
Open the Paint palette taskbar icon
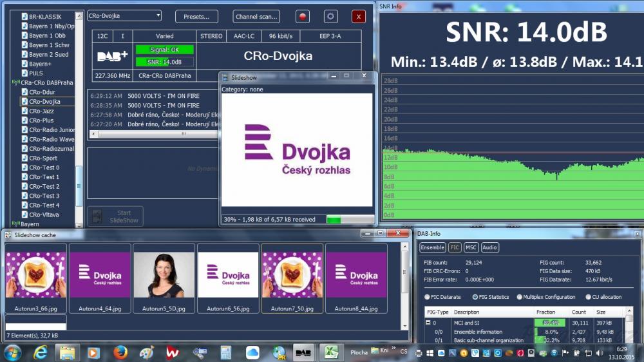point(147,352)
